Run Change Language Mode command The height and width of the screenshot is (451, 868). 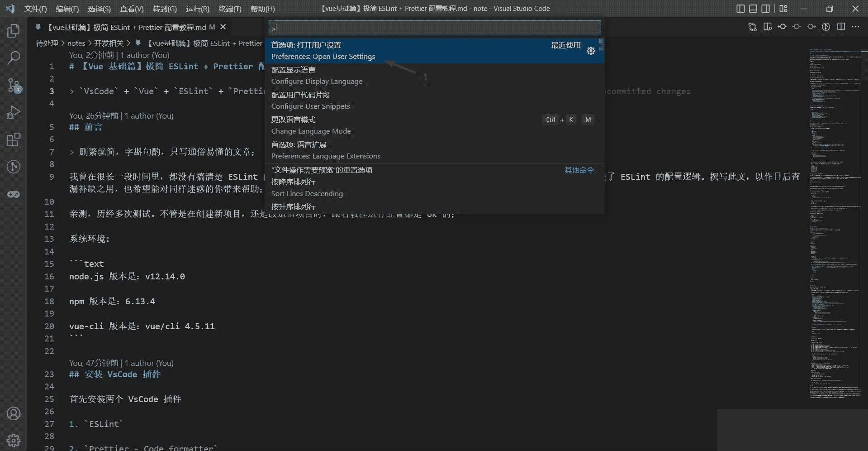[x=434, y=125]
